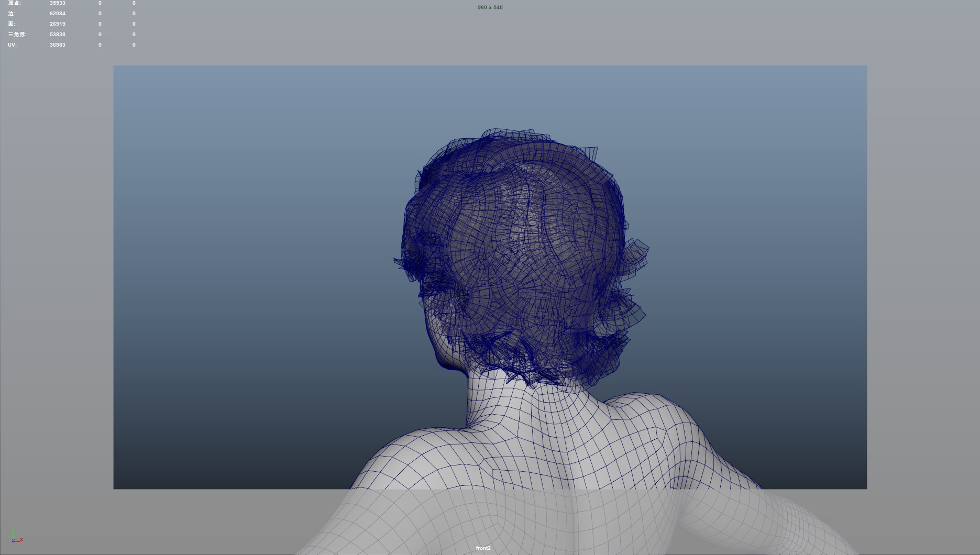Image resolution: width=980 pixels, height=555 pixels.
Task: Click the edge count value 62084
Action: pyautogui.click(x=58, y=14)
